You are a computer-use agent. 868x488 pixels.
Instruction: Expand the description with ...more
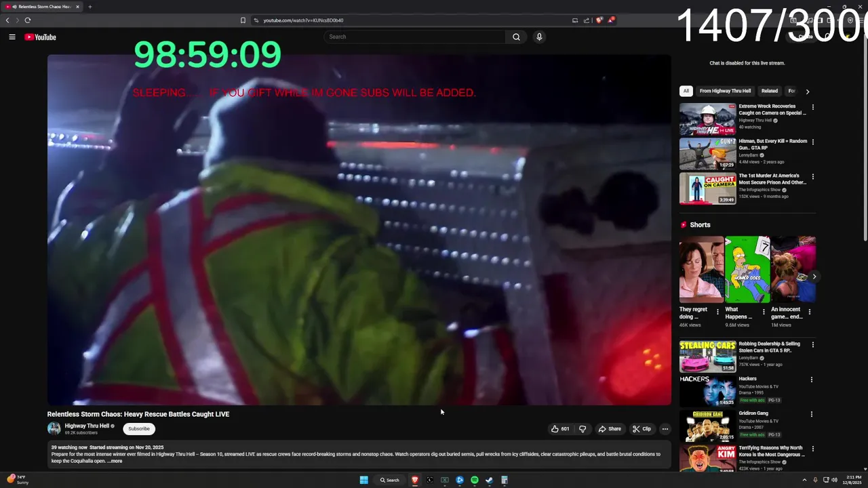[115, 461]
